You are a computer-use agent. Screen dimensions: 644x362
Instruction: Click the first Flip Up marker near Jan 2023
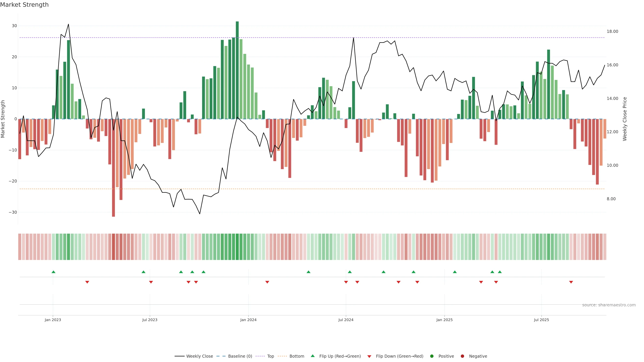click(53, 272)
